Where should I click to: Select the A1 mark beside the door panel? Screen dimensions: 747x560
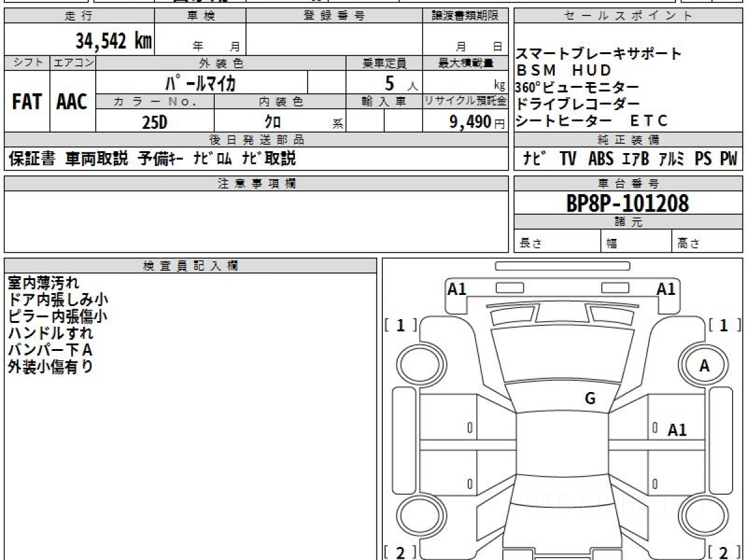click(677, 430)
